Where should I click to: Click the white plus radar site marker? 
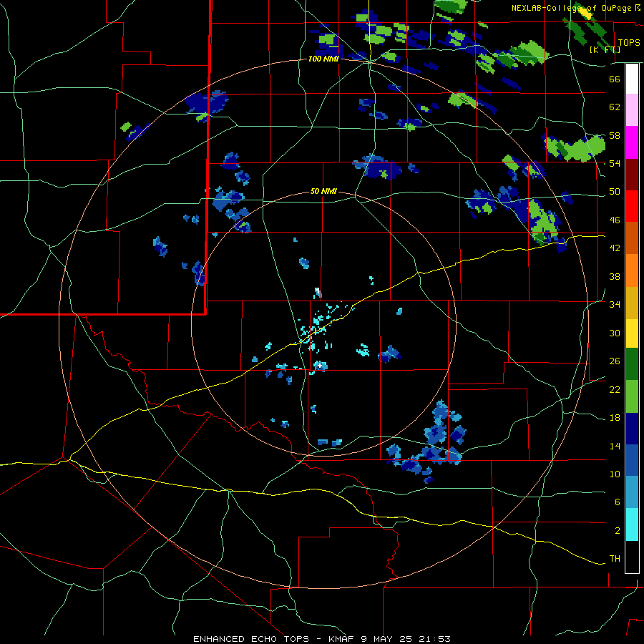[x=320, y=366]
